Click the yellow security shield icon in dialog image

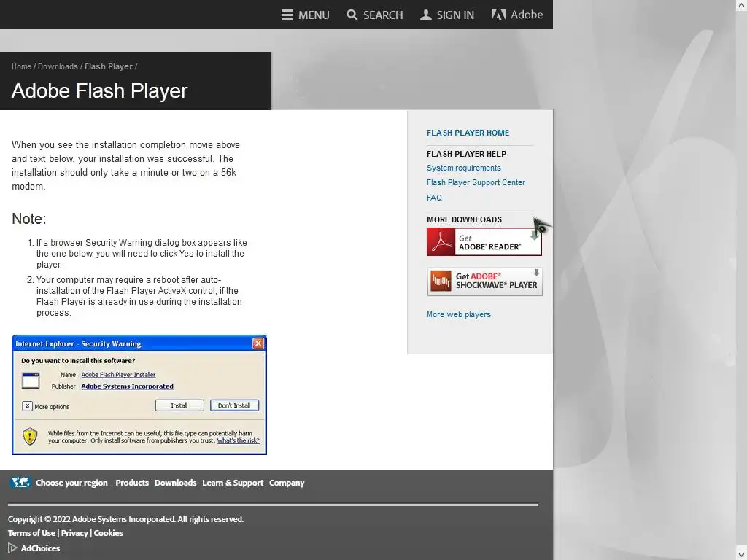(x=30, y=436)
